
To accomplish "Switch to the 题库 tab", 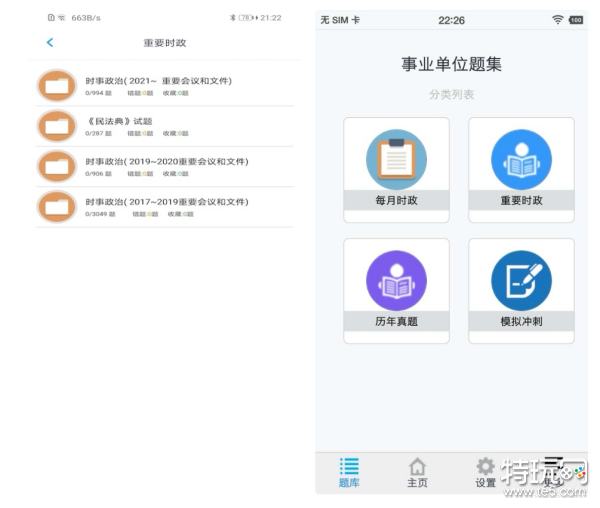I will tap(349, 472).
